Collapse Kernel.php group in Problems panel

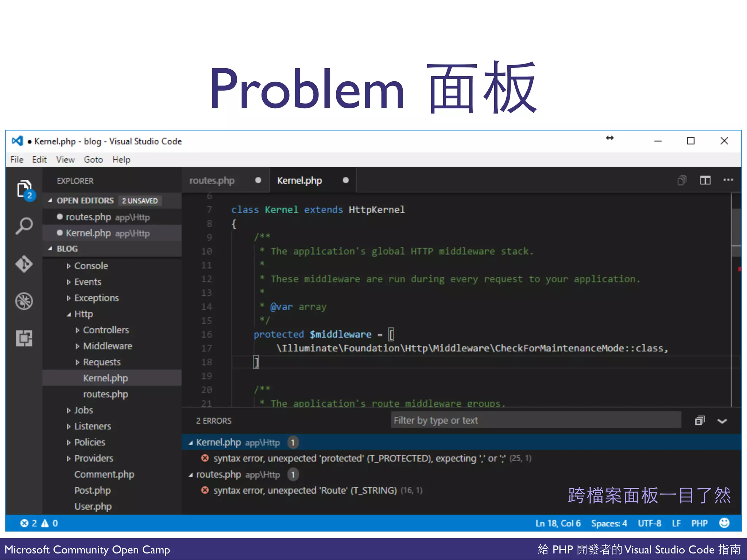click(x=190, y=443)
